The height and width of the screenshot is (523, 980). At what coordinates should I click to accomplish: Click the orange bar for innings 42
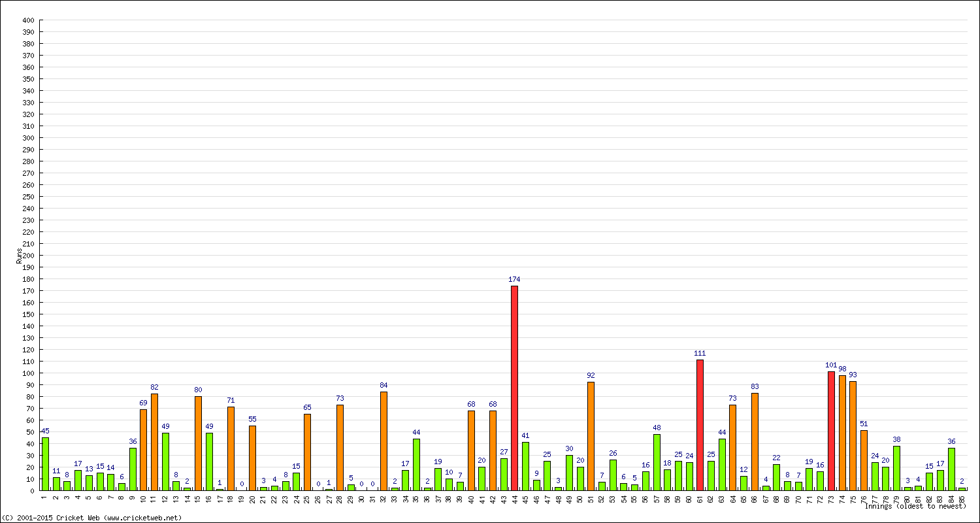(x=493, y=450)
